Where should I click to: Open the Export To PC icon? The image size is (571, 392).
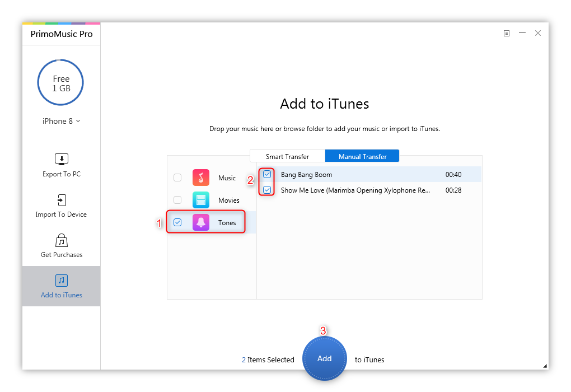tap(61, 159)
